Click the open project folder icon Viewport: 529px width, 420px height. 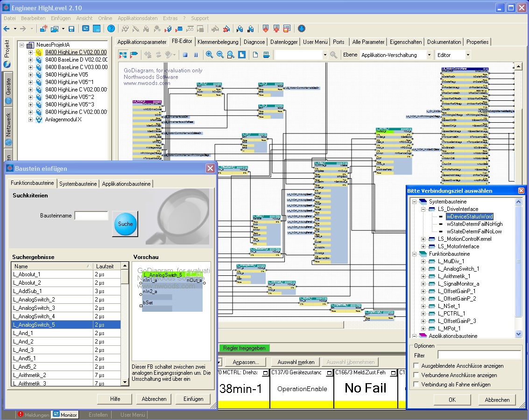[55, 29]
